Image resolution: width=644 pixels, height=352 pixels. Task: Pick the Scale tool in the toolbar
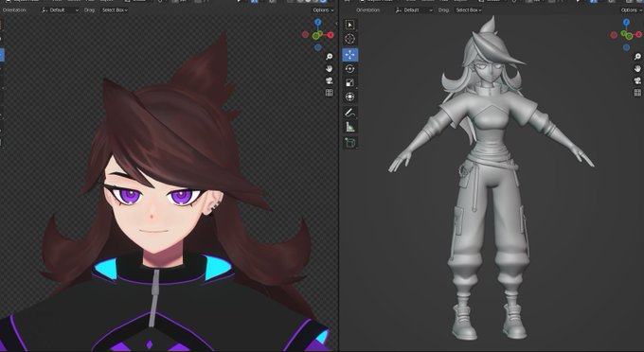tap(349, 83)
